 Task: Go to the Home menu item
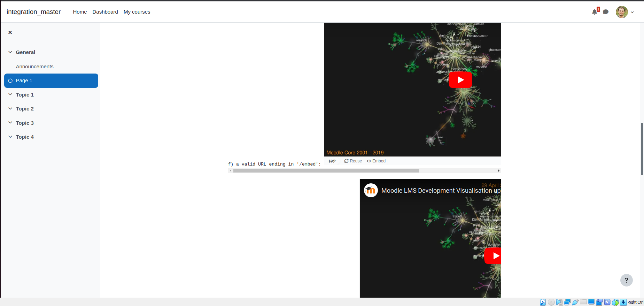[80, 12]
